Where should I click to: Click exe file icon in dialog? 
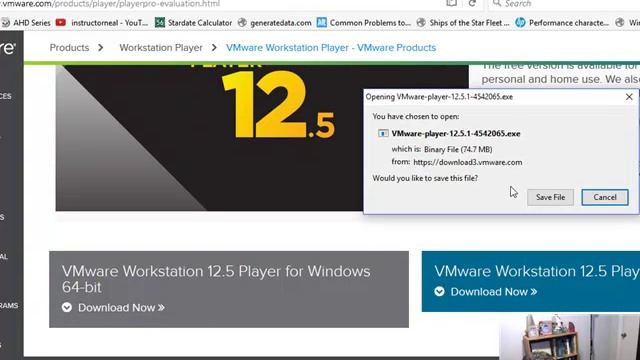coord(383,133)
